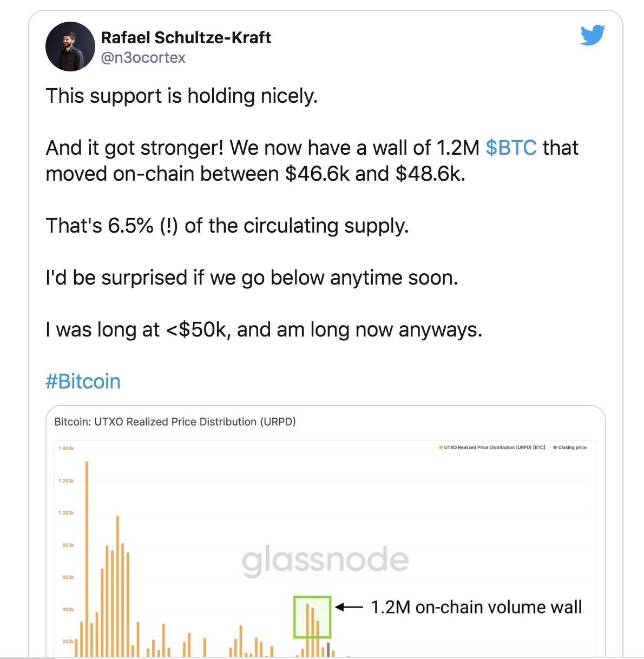The image size is (644, 659).
Task: Open the #Bitcoin hashtag
Action: pyautogui.click(x=83, y=381)
